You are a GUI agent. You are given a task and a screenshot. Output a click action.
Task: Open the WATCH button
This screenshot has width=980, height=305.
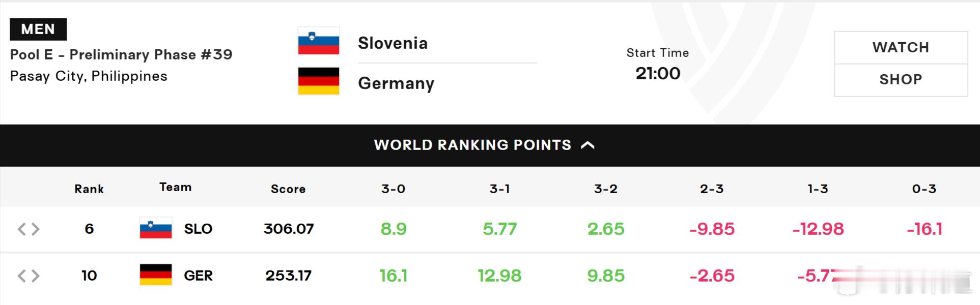(901, 47)
